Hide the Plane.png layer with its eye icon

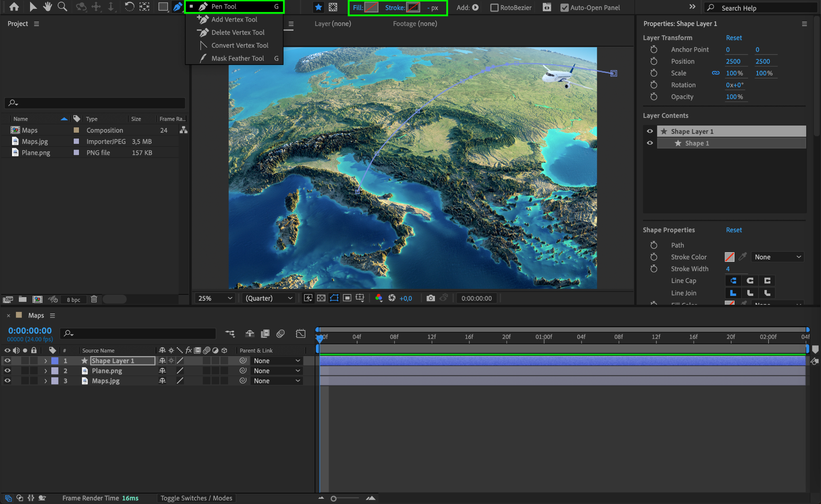[x=7, y=370]
